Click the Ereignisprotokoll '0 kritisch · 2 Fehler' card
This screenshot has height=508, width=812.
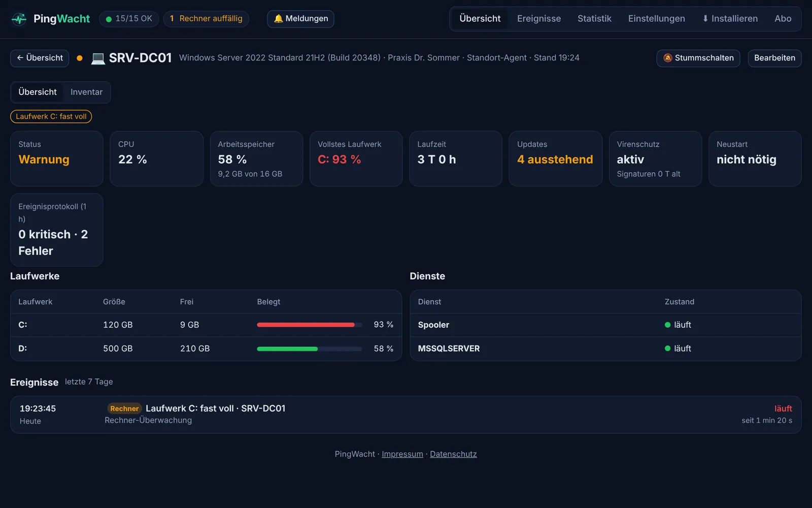[x=57, y=230]
